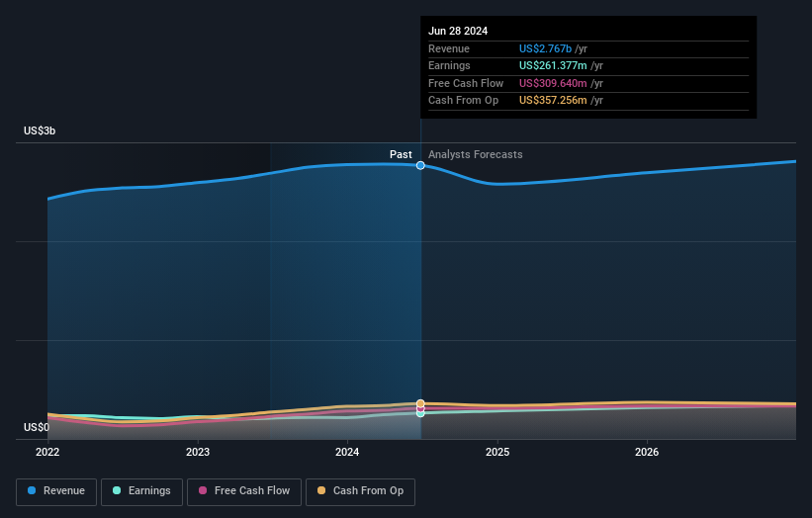
Task: Click the teal Earnings data point marker
Action: (420, 413)
